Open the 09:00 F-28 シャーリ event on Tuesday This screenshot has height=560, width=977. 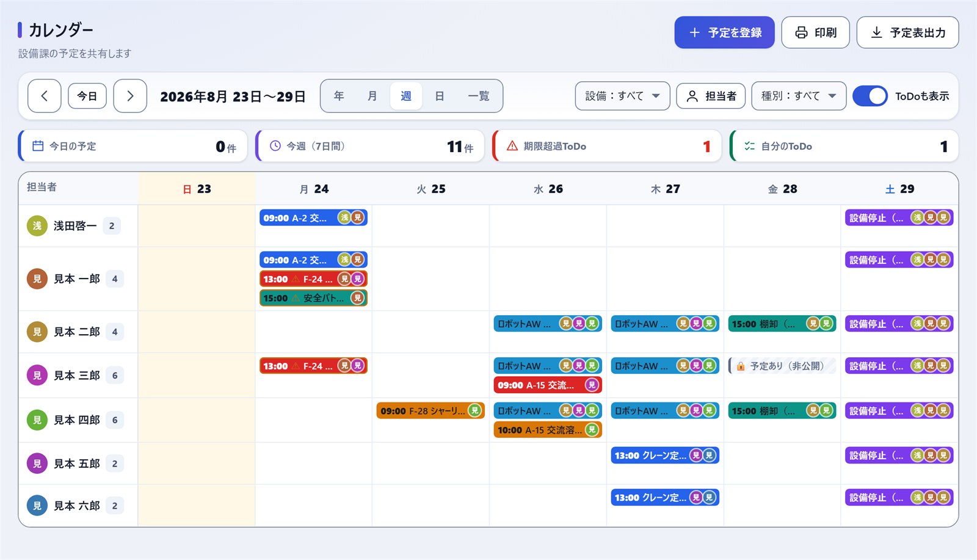coord(430,411)
